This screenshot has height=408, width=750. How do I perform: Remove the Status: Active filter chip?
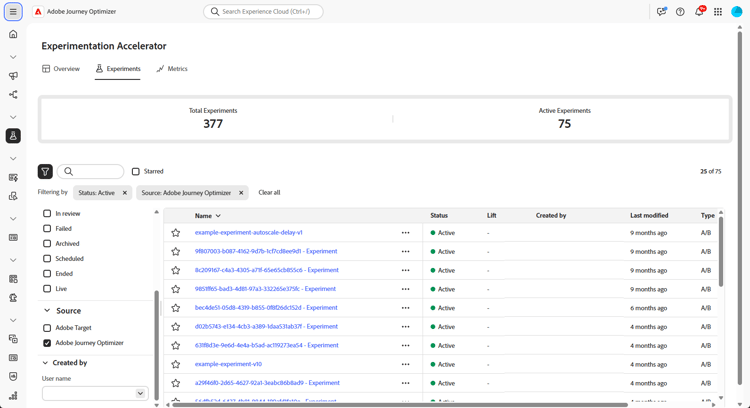pos(125,193)
